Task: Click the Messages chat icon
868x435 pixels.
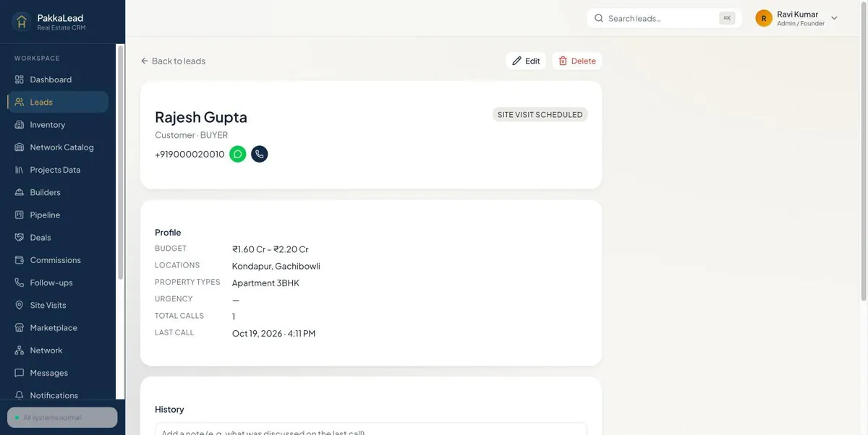Action: point(20,373)
